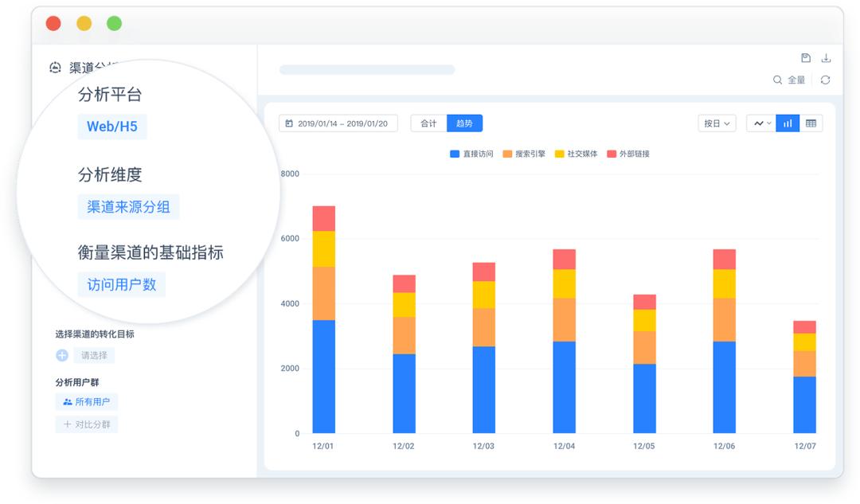Click the 分析平台 heading text
The height and width of the screenshot is (504, 860).
[110, 94]
